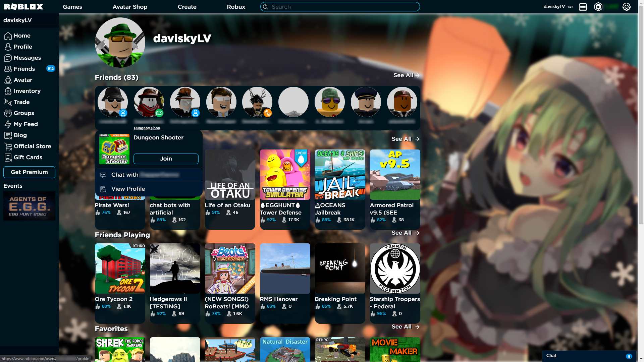Open the Games menu in top navigation
The height and width of the screenshot is (362, 644).
tap(72, 7)
